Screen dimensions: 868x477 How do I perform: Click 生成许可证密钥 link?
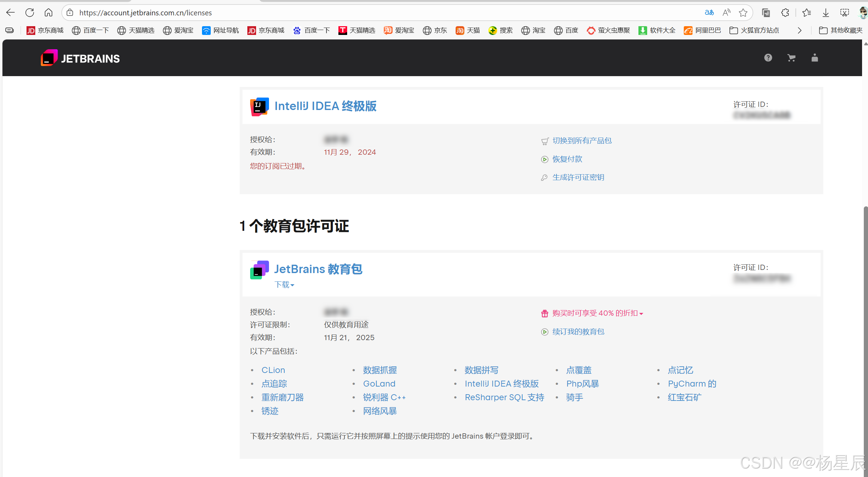578,177
